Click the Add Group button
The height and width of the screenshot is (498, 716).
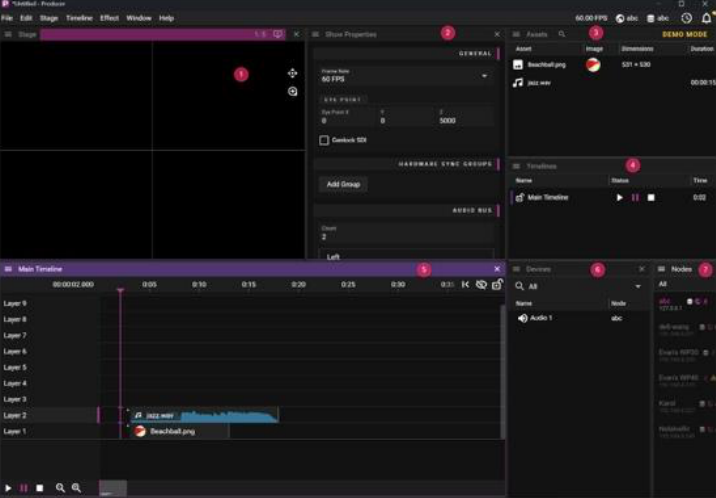(343, 184)
